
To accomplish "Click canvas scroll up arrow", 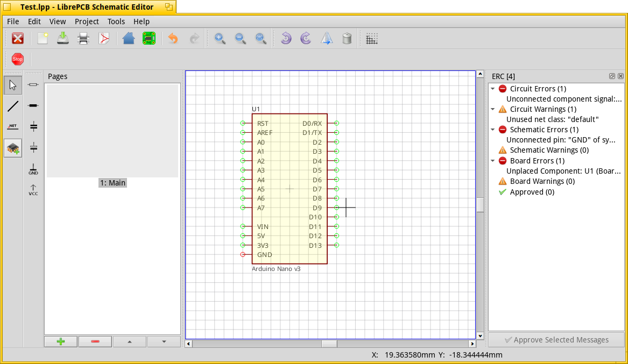I will point(480,74).
